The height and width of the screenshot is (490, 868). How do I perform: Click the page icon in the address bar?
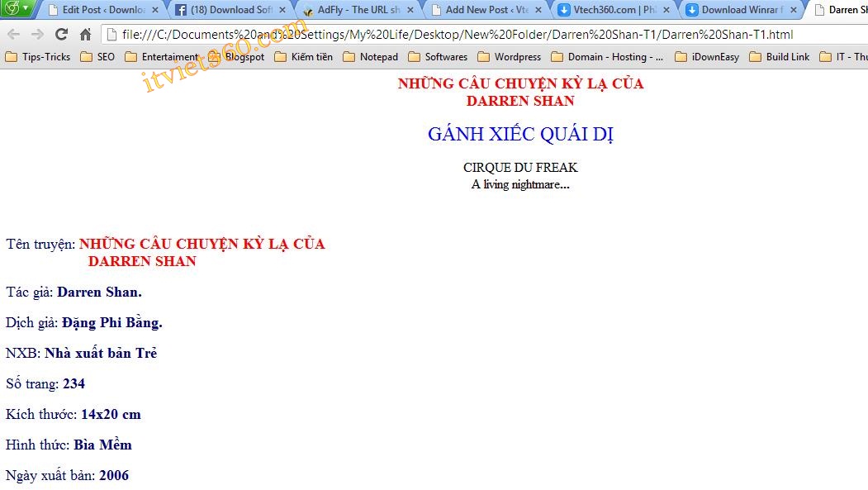click(110, 36)
